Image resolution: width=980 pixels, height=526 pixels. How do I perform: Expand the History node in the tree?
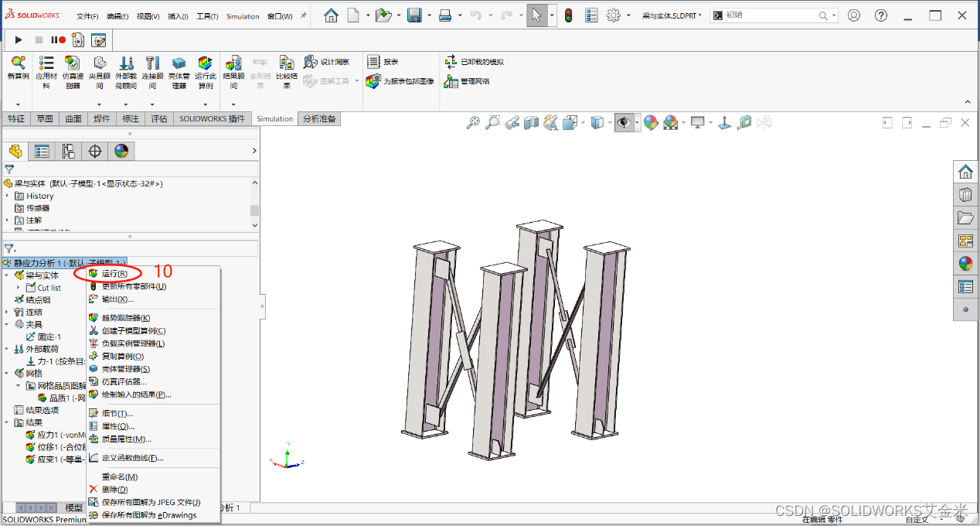(8, 196)
